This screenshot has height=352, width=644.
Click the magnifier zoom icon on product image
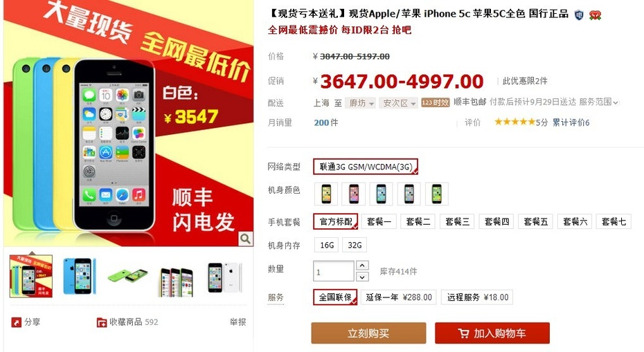point(245,239)
